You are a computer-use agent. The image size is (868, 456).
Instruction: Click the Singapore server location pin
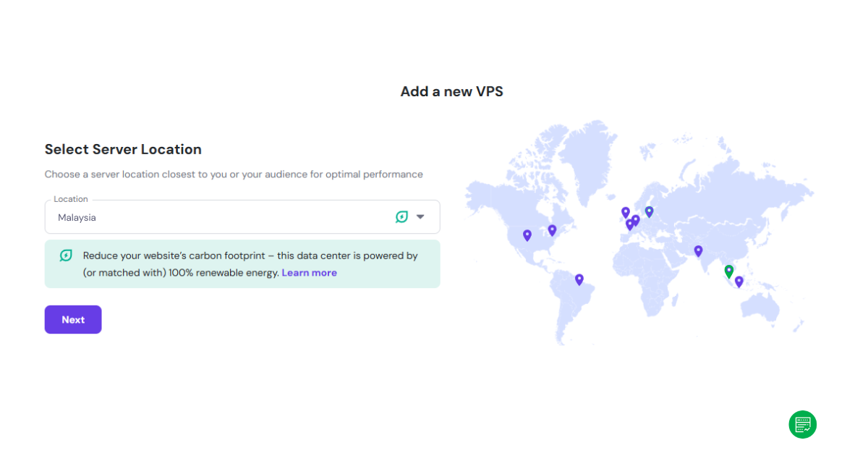point(739,282)
